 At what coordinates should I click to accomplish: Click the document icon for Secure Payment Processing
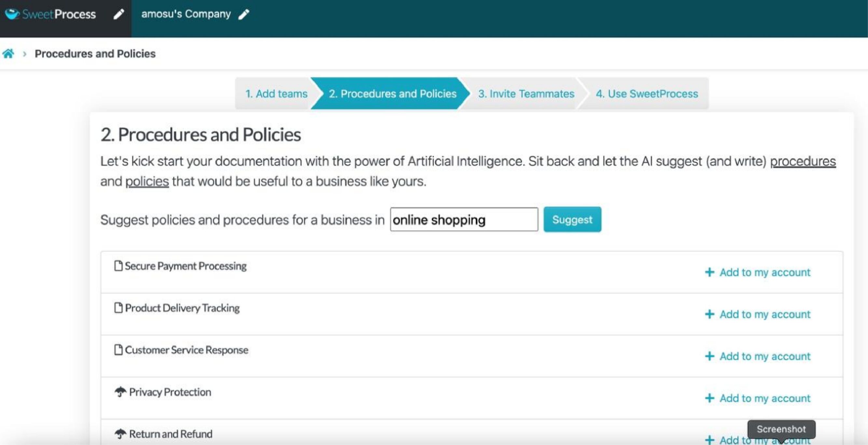click(118, 266)
